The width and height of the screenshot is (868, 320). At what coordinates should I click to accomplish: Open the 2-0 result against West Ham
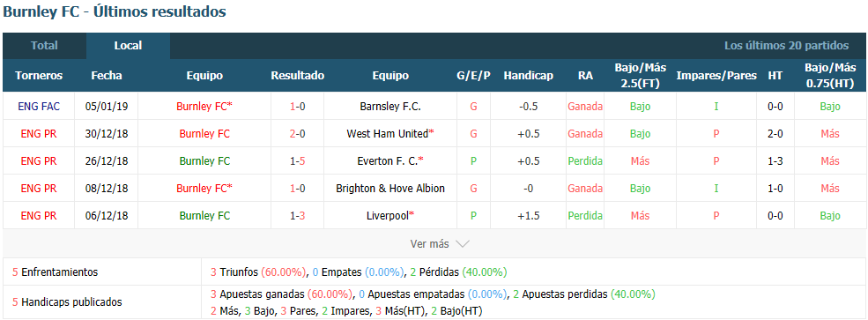[x=297, y=133]
